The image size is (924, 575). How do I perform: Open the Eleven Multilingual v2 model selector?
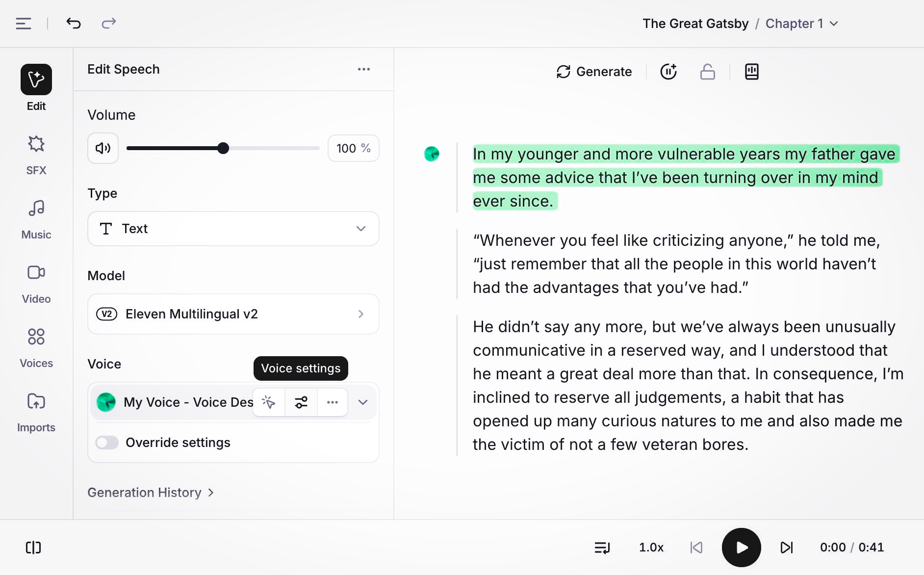pyautogui.click(x=233, y=314)
